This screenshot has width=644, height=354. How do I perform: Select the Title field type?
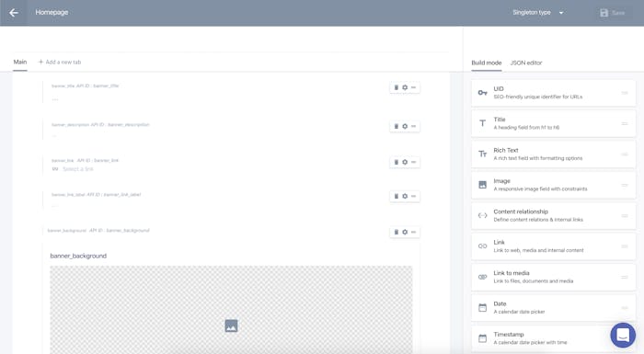pyautogui.click(x=553, y=123)
